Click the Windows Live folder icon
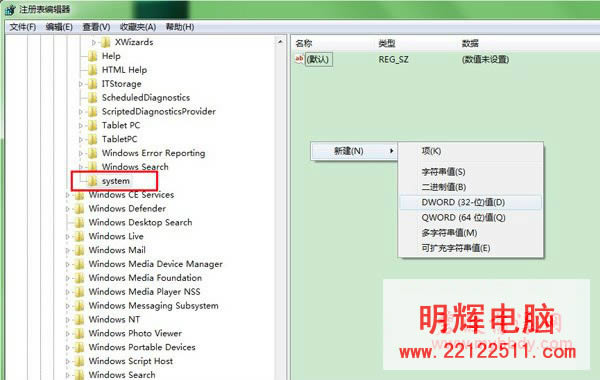 pos(79,236)
